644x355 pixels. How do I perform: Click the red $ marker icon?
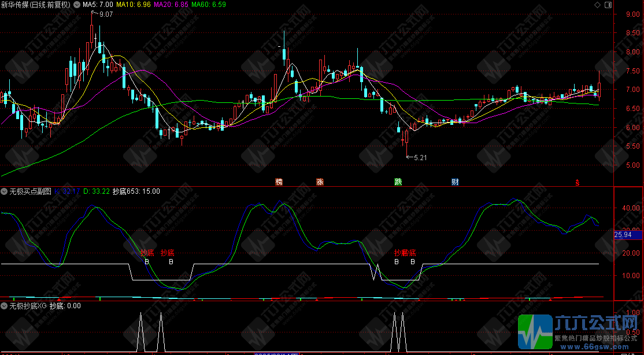(x=576, y=183)
